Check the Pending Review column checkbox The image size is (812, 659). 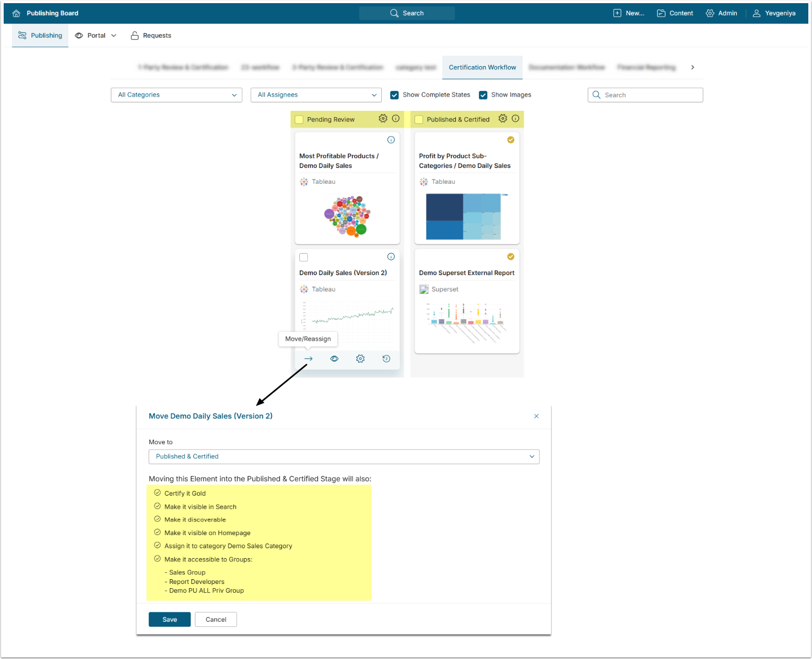[x=299, y=120]
